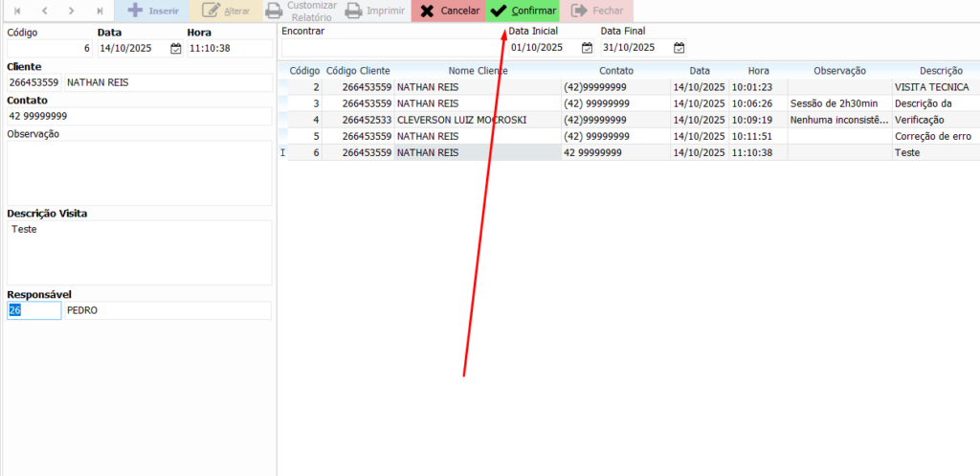980x476 pixels.
Task: Go to next record arrow
Action: pyautogui.click(x=72, y=11)
